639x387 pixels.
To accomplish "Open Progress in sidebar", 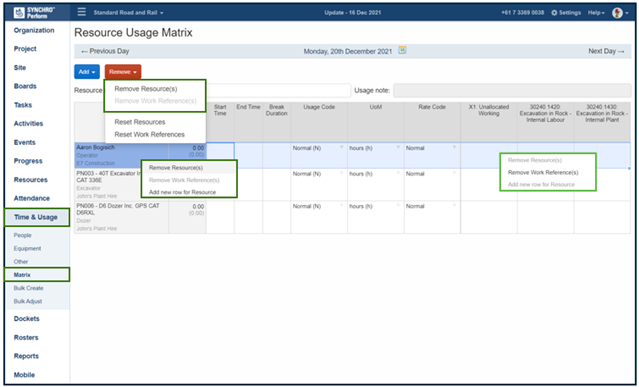I will point(28,161).
